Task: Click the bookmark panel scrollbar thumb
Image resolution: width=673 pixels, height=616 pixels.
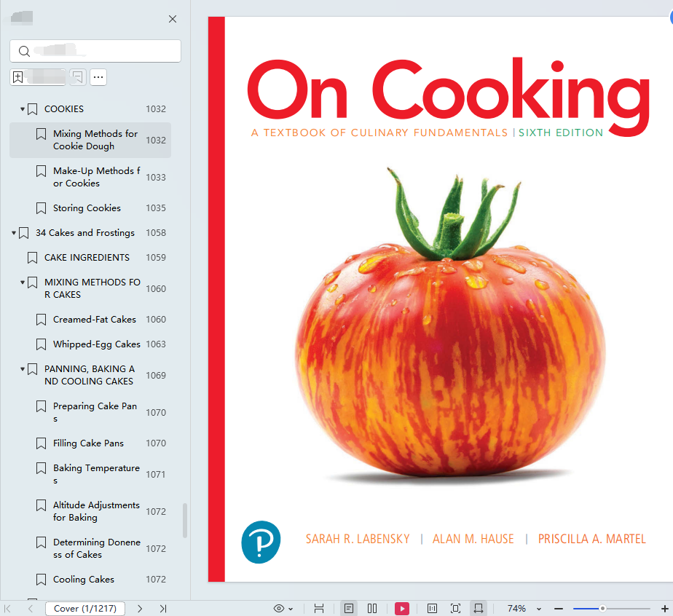Action: pos(185,521)
